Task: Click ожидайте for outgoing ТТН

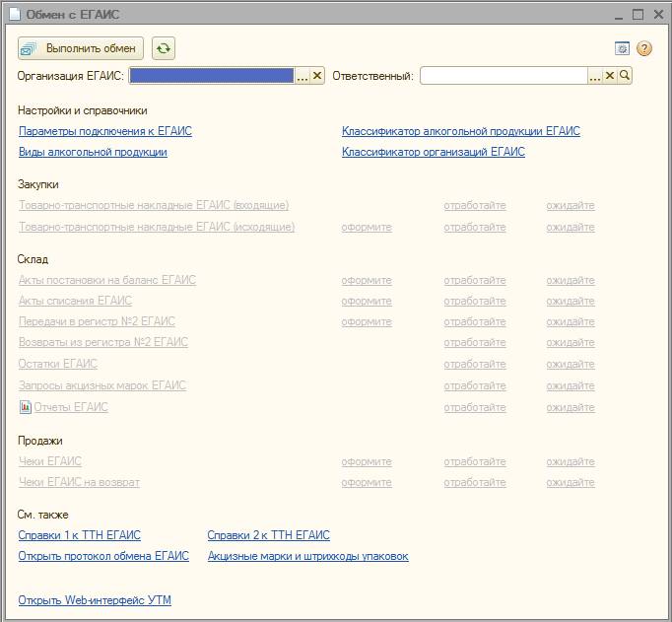Action: coord(571,227)
